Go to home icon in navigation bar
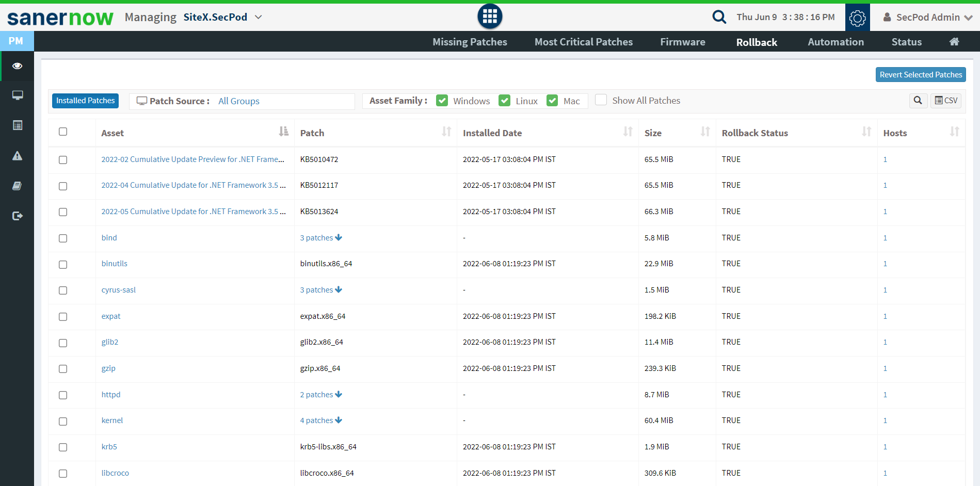Screen dimensions: 980x486 (954, 42)
